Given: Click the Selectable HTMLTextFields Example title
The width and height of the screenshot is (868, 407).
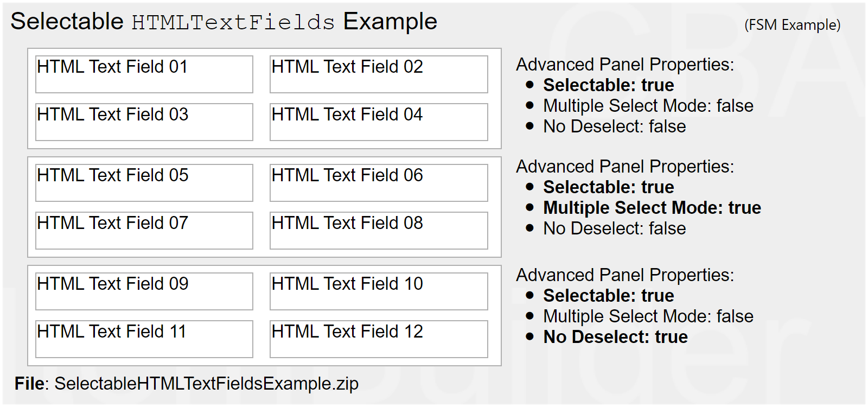Looking at the screenshot, I should [x=224, y=22].
